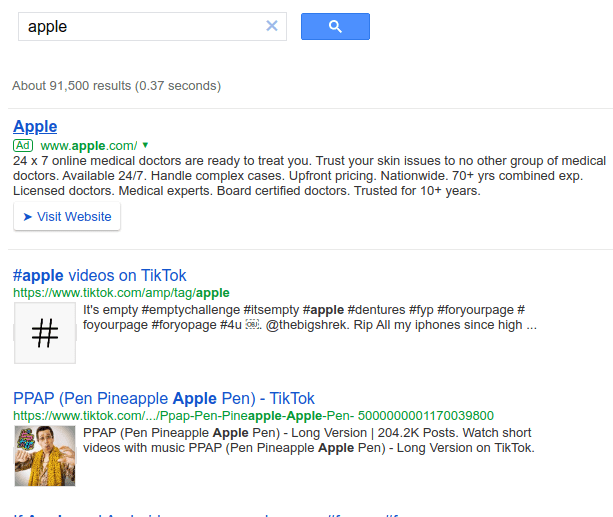Open "#apple videos on TikTok" result
613x517 pixels.
pyautogui.click(x=100, y=275)
